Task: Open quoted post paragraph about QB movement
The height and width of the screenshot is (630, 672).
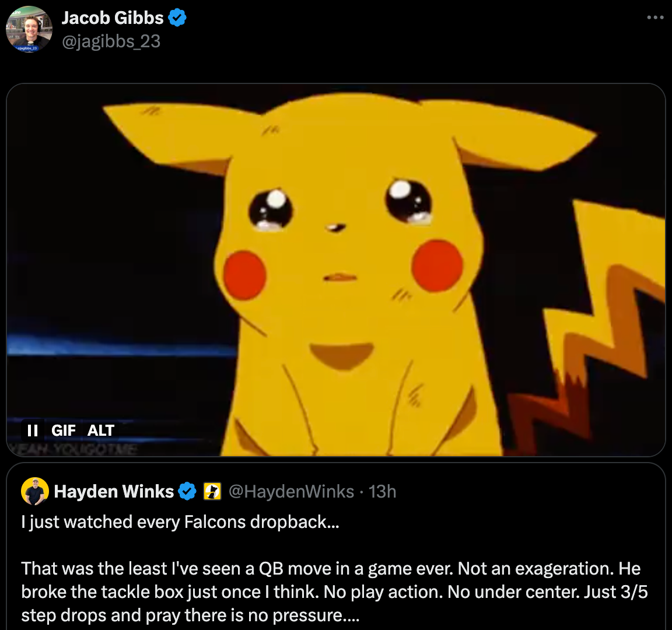Action: pos(334,592)
